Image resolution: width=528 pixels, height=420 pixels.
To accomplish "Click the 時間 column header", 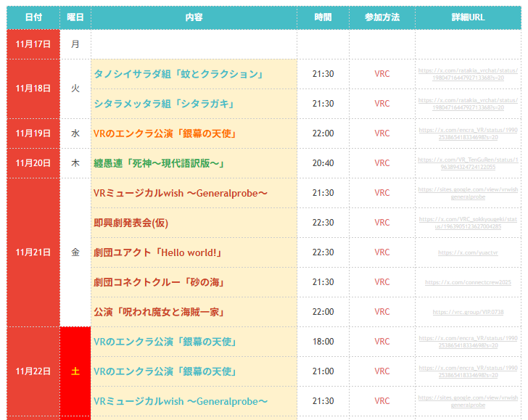I will pos(323,17).
